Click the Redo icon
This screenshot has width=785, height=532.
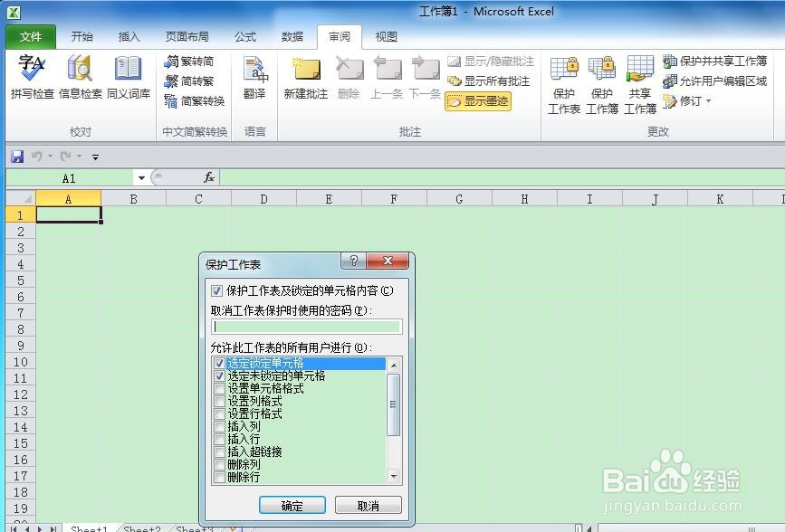pos(65,157)
